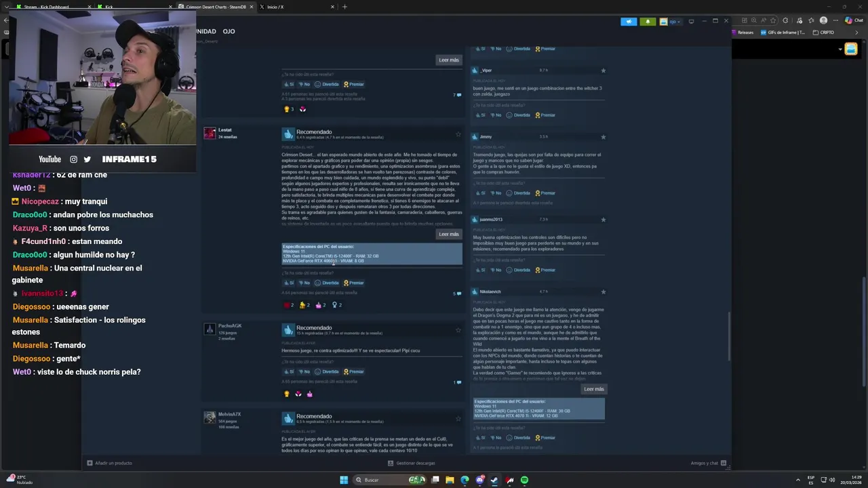This screenshot has height=488, width=868.
Task: Expand Nikolaevich's review with Leer más
Action: point(593,389)
